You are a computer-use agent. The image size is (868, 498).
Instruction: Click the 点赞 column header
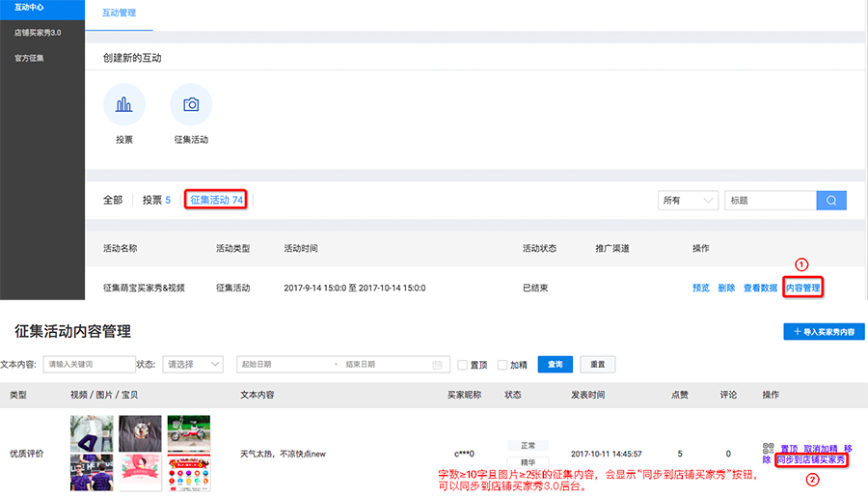tap(679, 395)
